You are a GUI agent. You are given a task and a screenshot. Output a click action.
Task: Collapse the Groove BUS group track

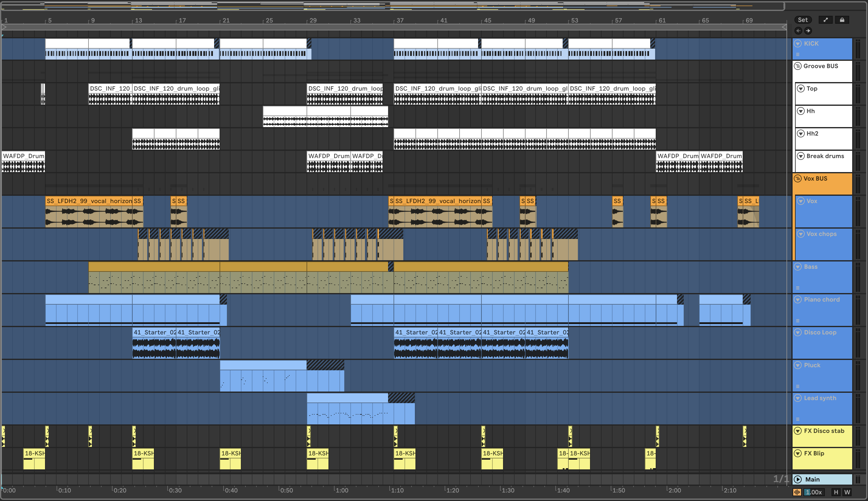(x=798, y=66)
